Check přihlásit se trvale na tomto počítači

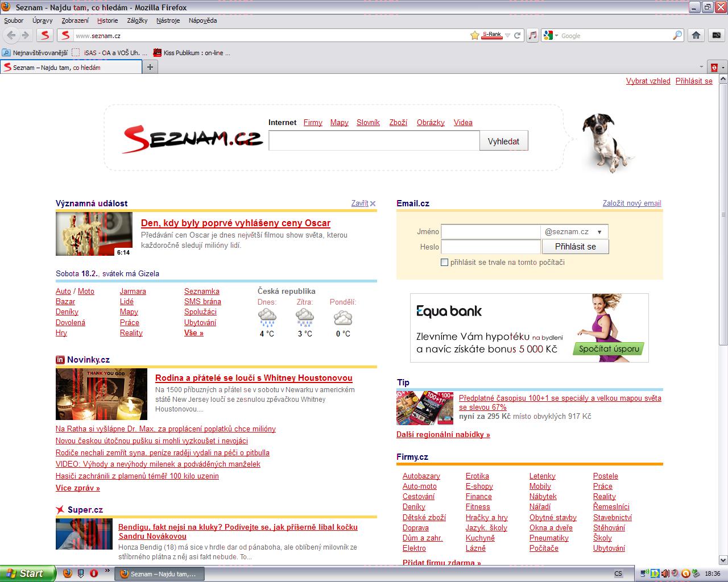click(445, 262)
